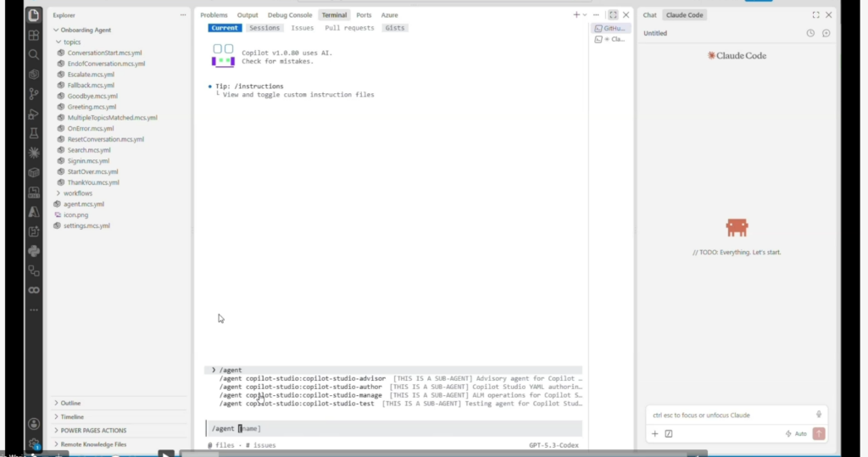Screen dimensions: 868x457
Task: Open the new terminal profile dropdown arrow
Action: click(585, 15)
